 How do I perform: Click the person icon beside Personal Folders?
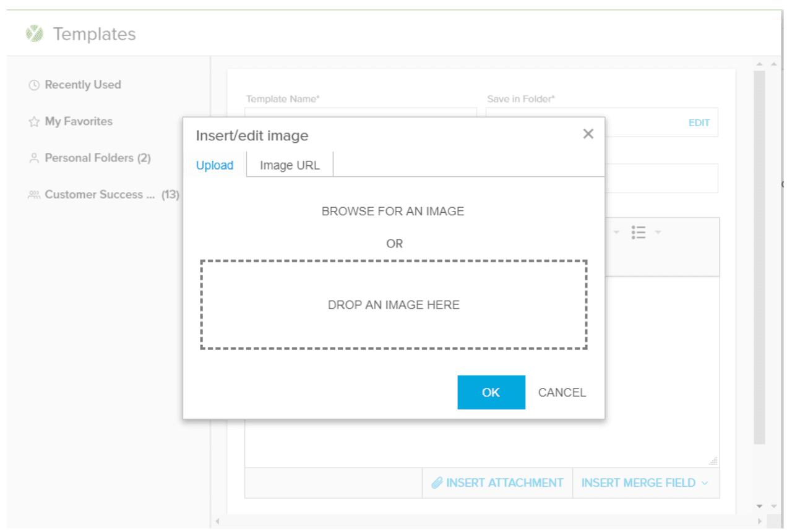coord(34,158)
